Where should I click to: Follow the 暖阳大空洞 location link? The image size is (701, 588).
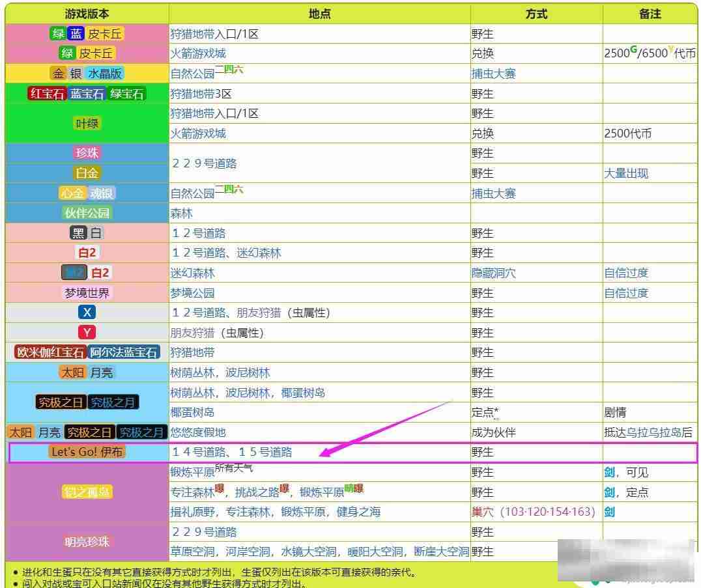pyautogui.click(x=375, y=552)
